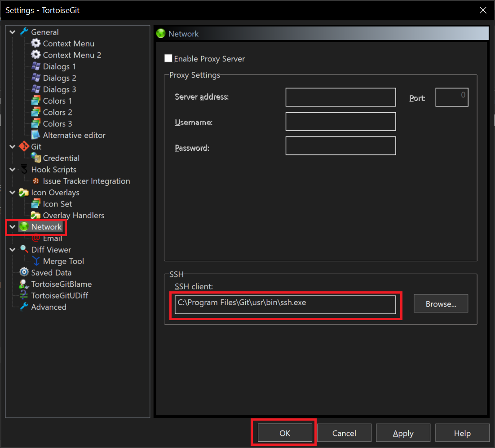Collapse the Icon Overlays tree node
This screenshot has width=495, height=448.
pos(12,192)
